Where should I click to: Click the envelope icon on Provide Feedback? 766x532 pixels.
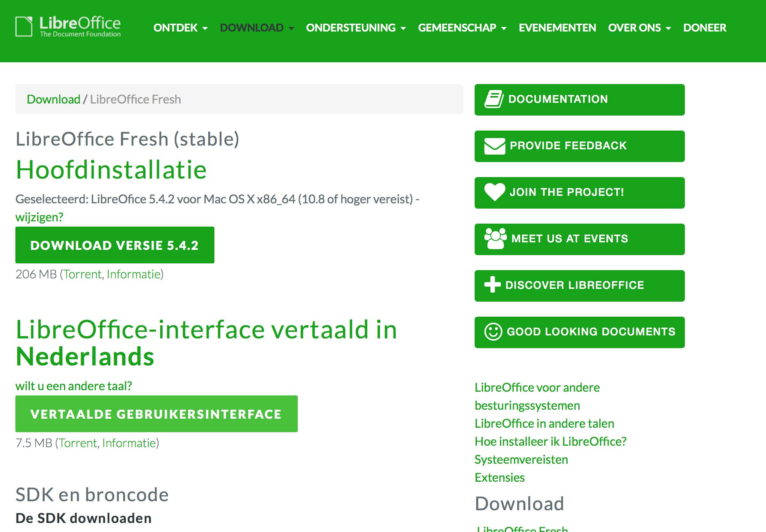[495, 146]
